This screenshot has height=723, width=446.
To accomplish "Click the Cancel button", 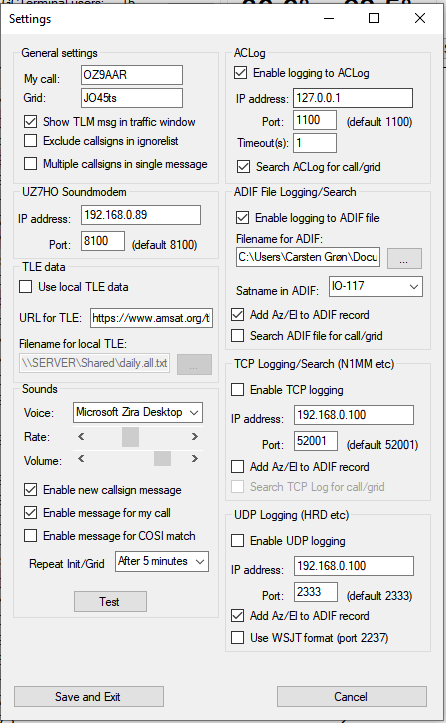I will point(351,696).
